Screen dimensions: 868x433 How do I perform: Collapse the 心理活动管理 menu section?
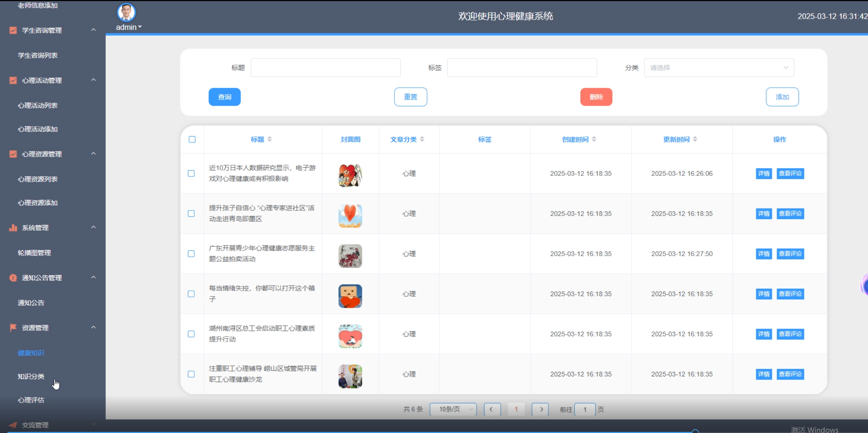coord(93,80)
